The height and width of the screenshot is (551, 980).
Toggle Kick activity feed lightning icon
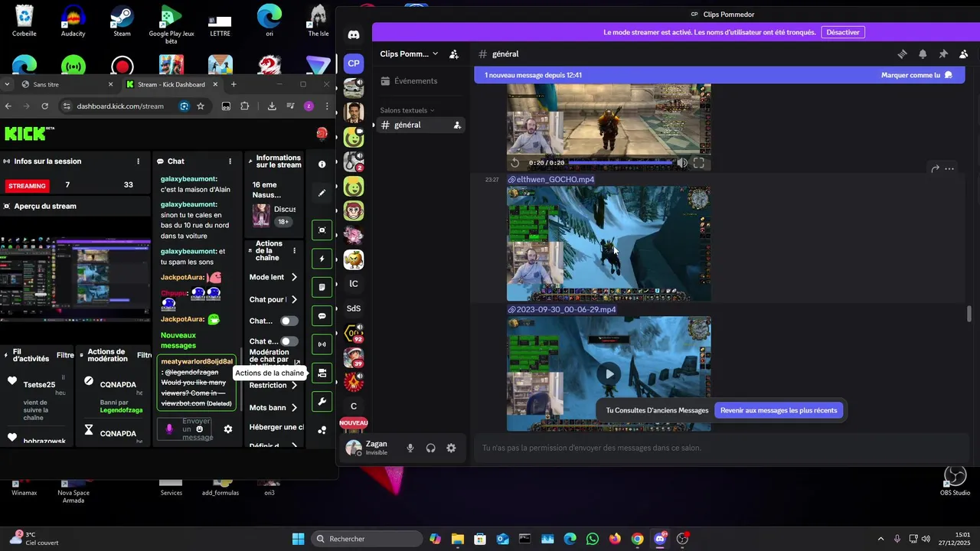click(322, 259)
